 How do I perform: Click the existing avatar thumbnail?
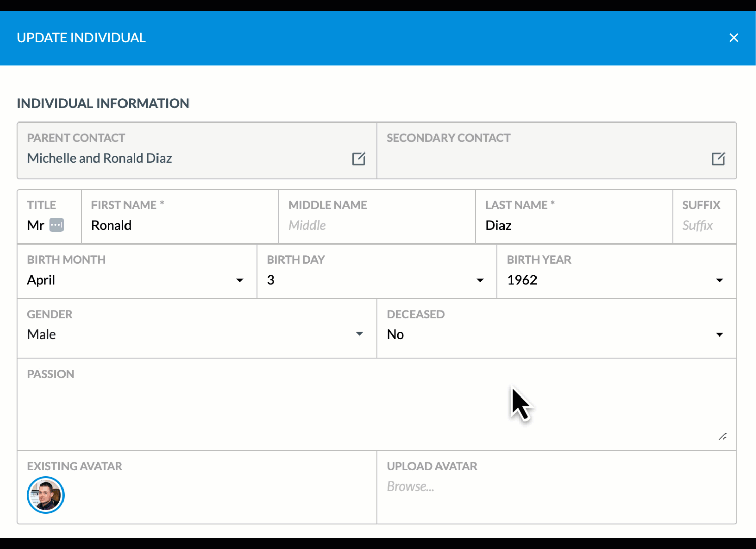click(x=45, y=495)
